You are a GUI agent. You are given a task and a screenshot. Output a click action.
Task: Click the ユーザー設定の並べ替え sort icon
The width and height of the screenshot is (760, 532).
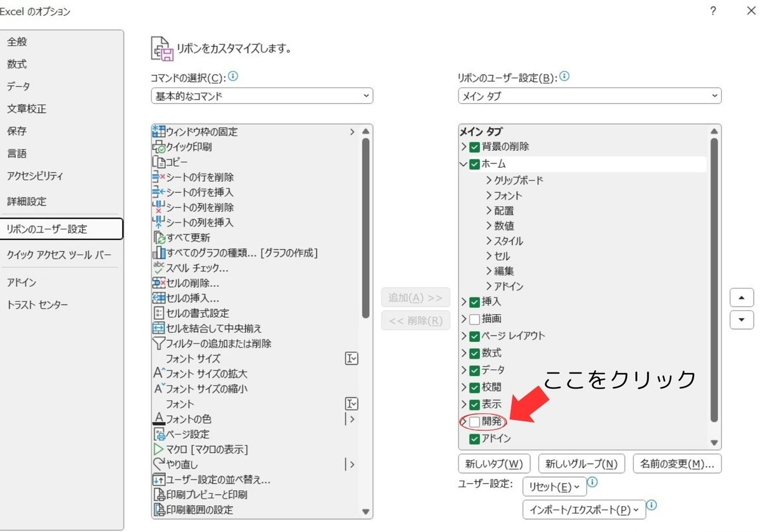pos(159,479)
